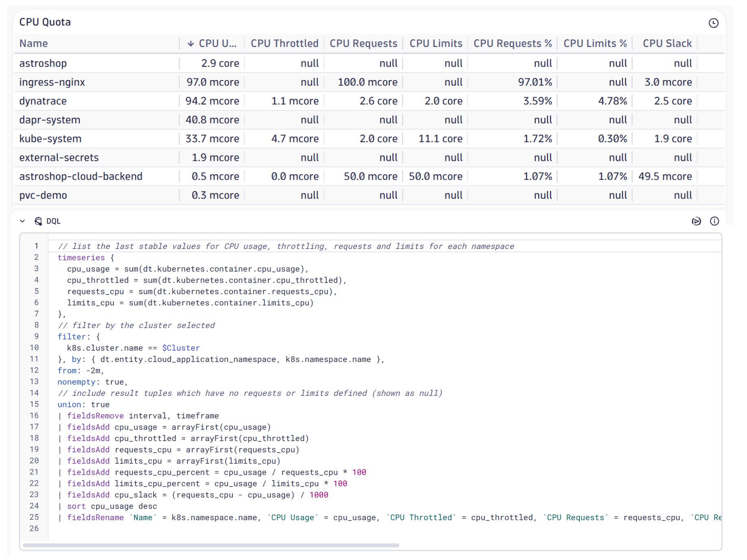This screenshot has width=747, height=560.
Task: Select the ingress-nginx namespace row
Action: 52,82
